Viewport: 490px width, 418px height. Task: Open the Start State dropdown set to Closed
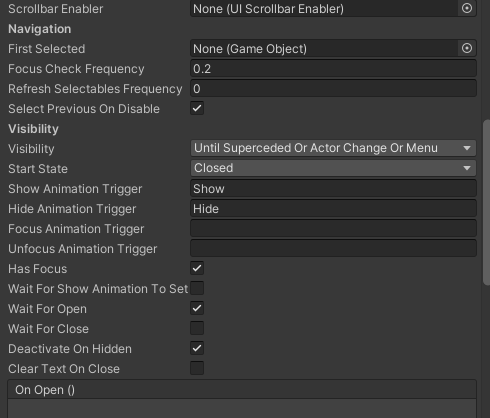click(x=333, y=168)
